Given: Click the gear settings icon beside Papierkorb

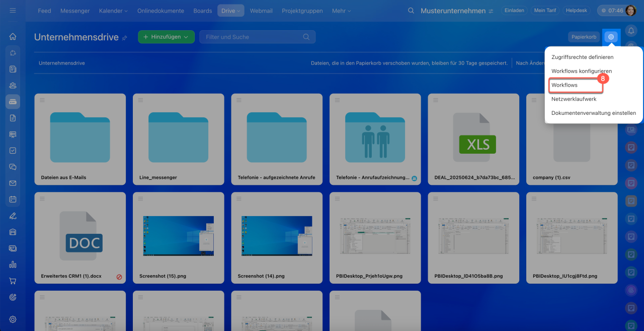Looking at the screenshot, I should (611, 37).
